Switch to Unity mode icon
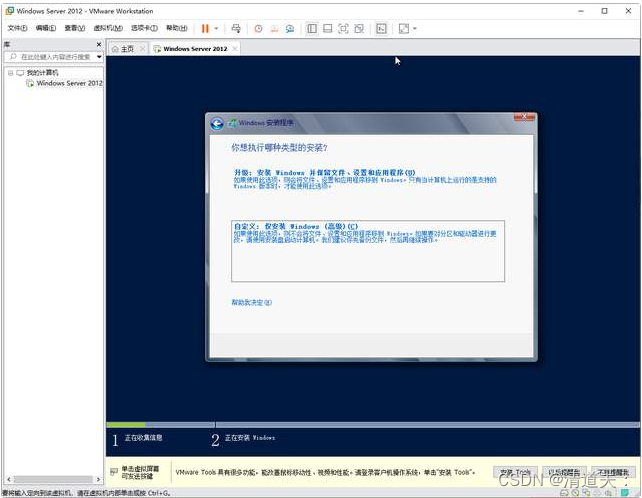Viewport: 642px width, 498px height. click(359, 28)
